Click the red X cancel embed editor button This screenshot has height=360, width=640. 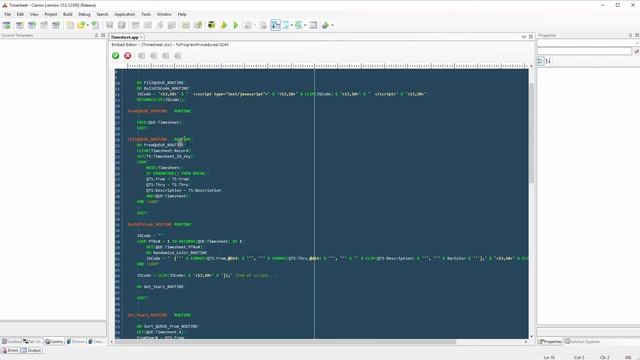point(128,56)
